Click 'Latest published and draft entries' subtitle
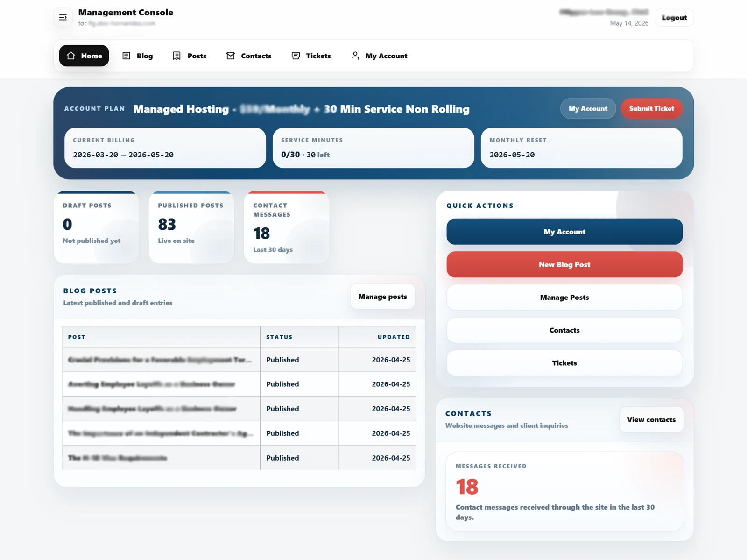This screenshot has width=747, height=560. tap(118, 303)
